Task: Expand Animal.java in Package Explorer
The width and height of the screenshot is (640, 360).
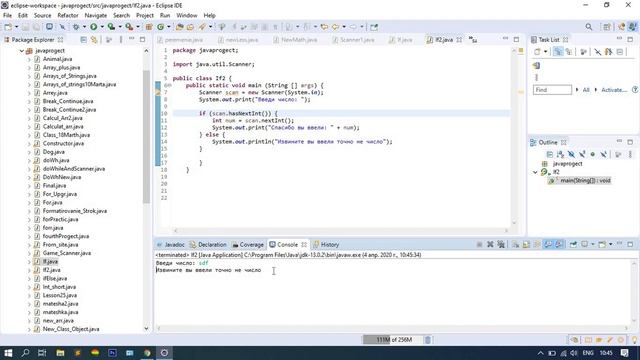Action: click(29, 59)
